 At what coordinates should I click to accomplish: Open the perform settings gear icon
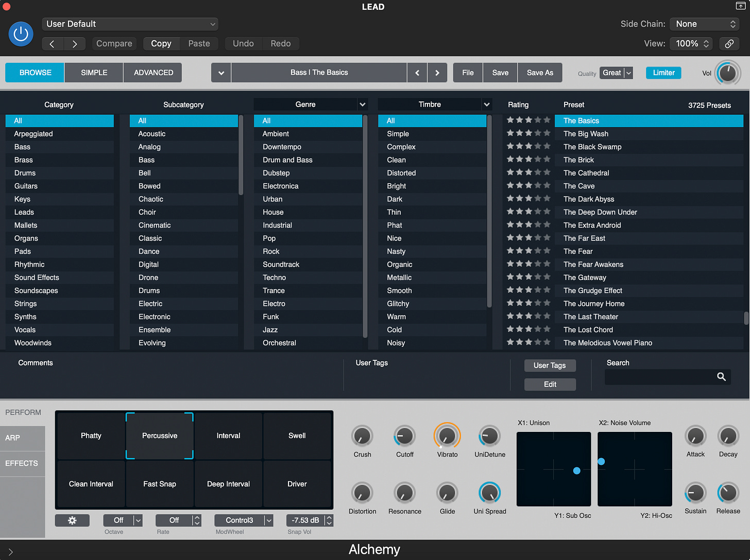[x=72, y=520]
